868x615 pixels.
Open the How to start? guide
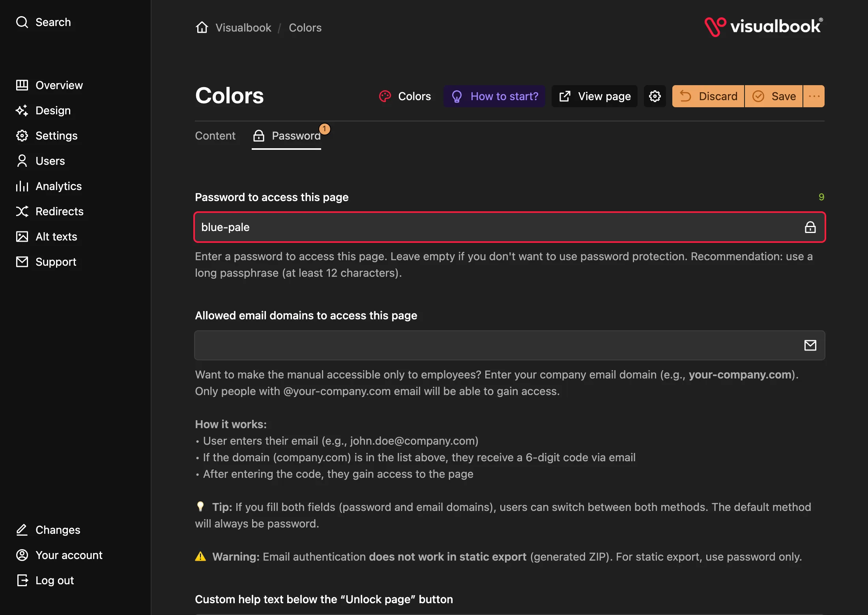click(x=494, y=96)
